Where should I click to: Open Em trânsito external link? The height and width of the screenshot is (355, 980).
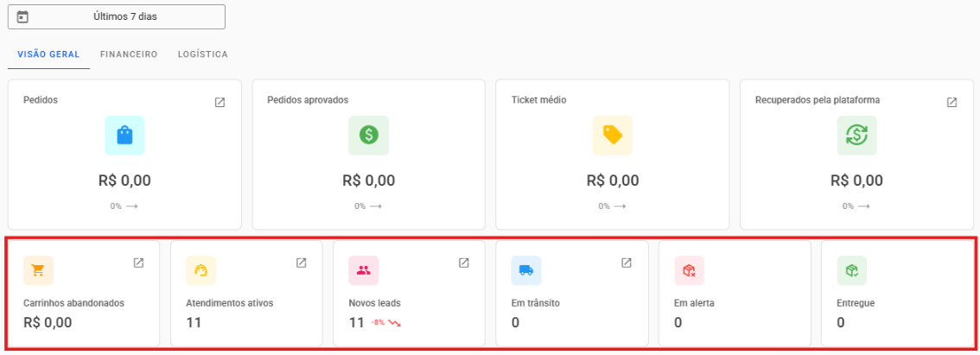(x=626, y=263)
